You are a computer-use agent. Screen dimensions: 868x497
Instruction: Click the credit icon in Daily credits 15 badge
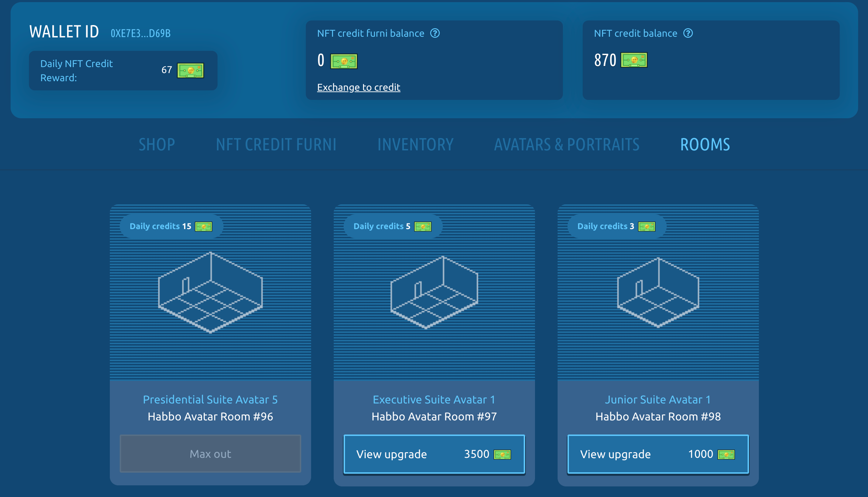click(x=204, y=227)
